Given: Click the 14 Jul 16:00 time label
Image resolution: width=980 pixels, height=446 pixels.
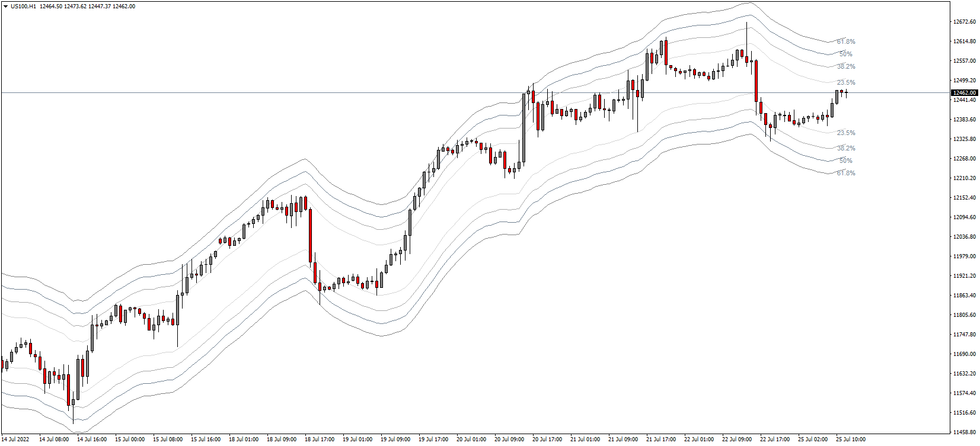Looking at the screenshot, I should tap(92, 439).
